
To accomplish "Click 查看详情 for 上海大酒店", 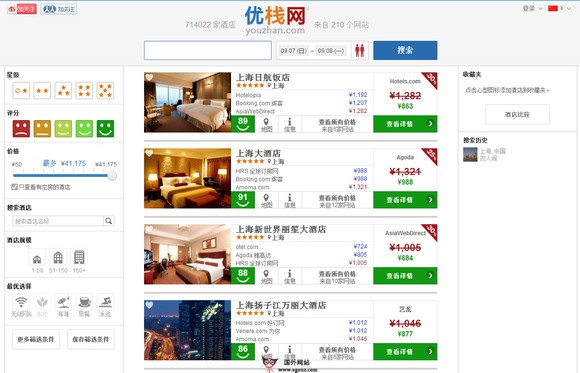I will coord(405,200).
